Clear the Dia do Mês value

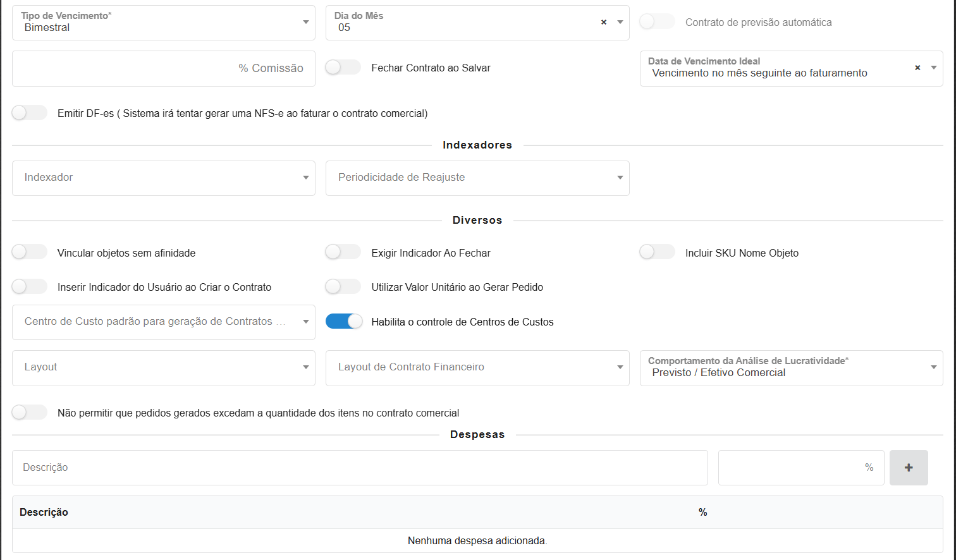tap(604, 22)
